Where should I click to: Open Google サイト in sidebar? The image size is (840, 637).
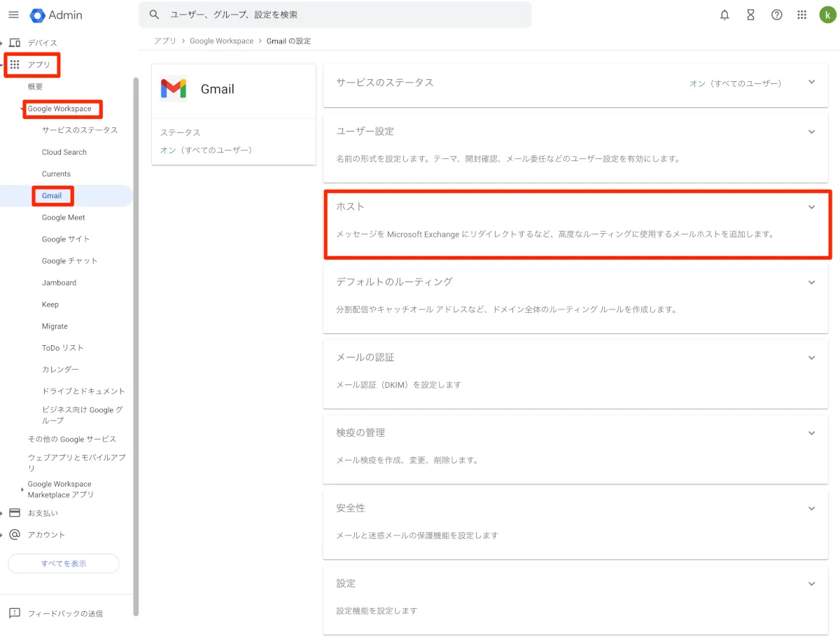point(66,239)
